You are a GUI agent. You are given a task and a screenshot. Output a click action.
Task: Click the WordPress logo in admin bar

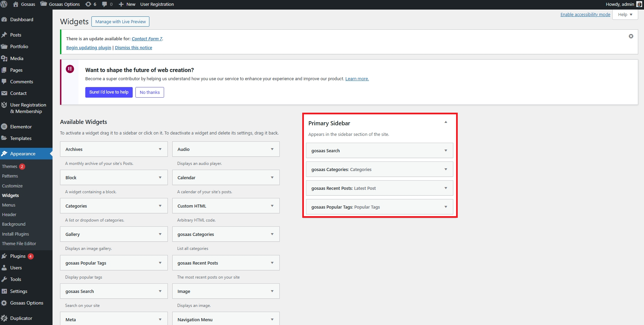coord(4,4)
